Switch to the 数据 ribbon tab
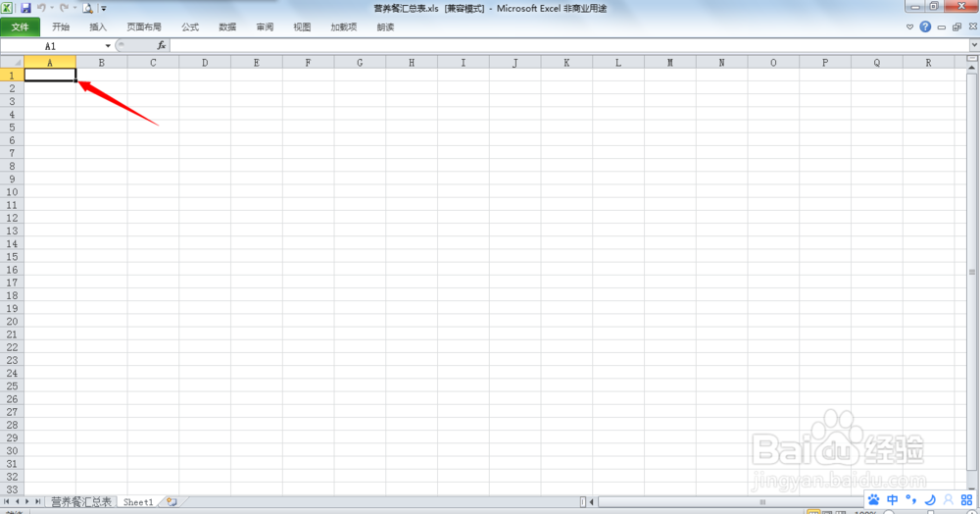Viewport: 980px width, 514px height. pyautogui.click(x=227, y=26)
